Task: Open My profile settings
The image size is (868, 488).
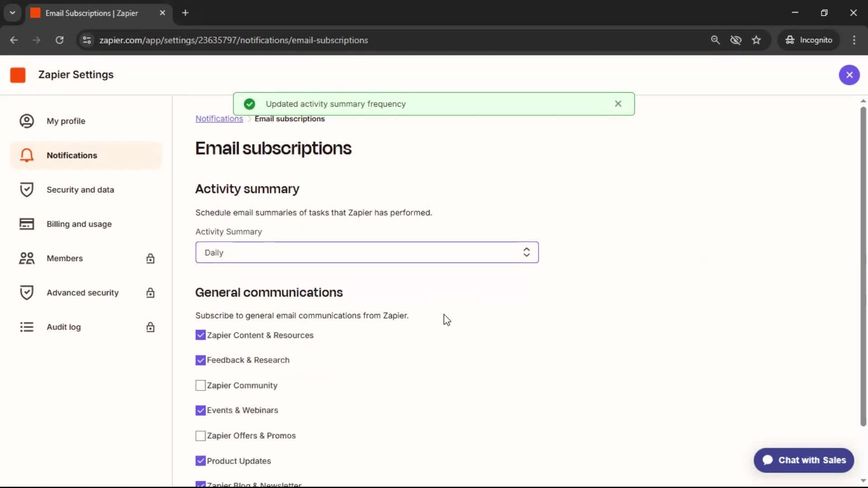Action: 86,121
